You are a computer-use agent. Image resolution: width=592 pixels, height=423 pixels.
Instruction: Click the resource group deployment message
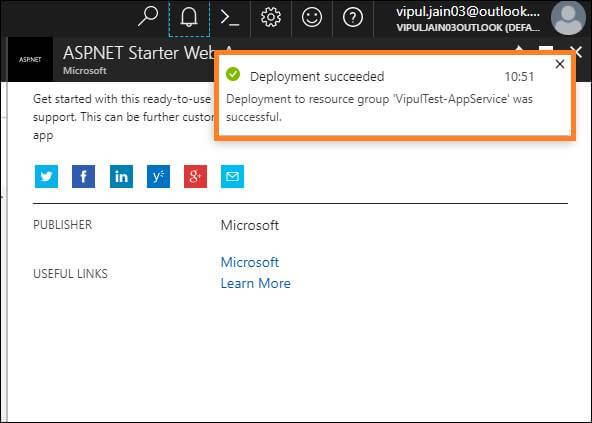pos(379,108)
